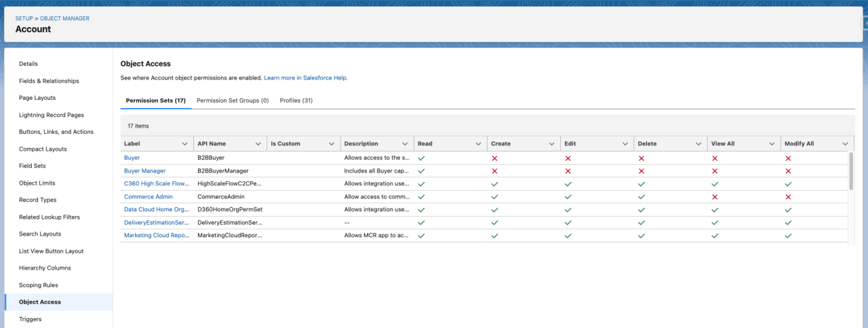Open Page Layouts sidebar item
Image resolution: width=868 pixels, height=328 pixels.
[37, 98]
